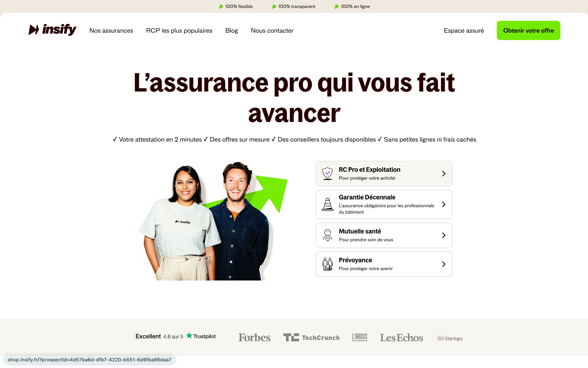Click the insify logo in the header
588x368 pixels.
click(52, 30)
